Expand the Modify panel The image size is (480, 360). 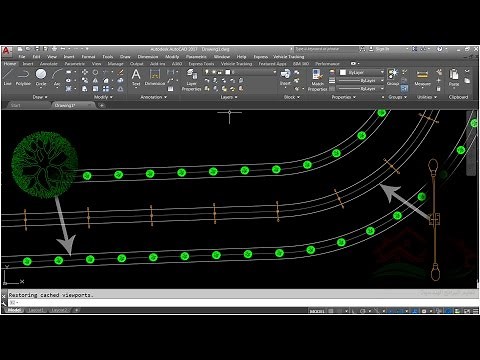pyautogui.click(x=103, y=97)
